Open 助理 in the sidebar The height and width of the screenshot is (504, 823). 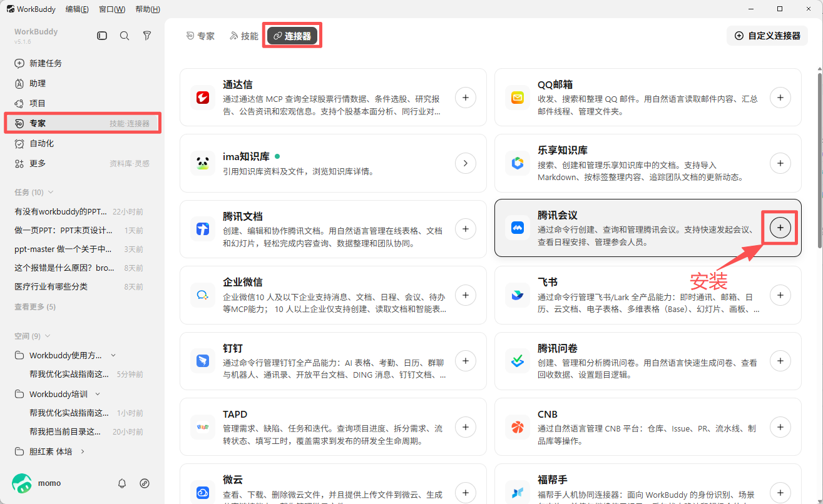point(83,83)
